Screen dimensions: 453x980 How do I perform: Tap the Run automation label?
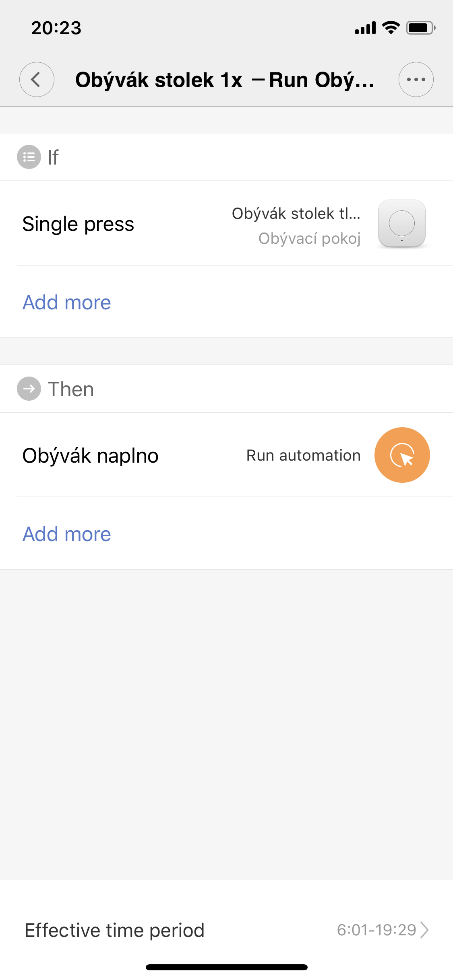pyautogui.click(x=303, y=455)
